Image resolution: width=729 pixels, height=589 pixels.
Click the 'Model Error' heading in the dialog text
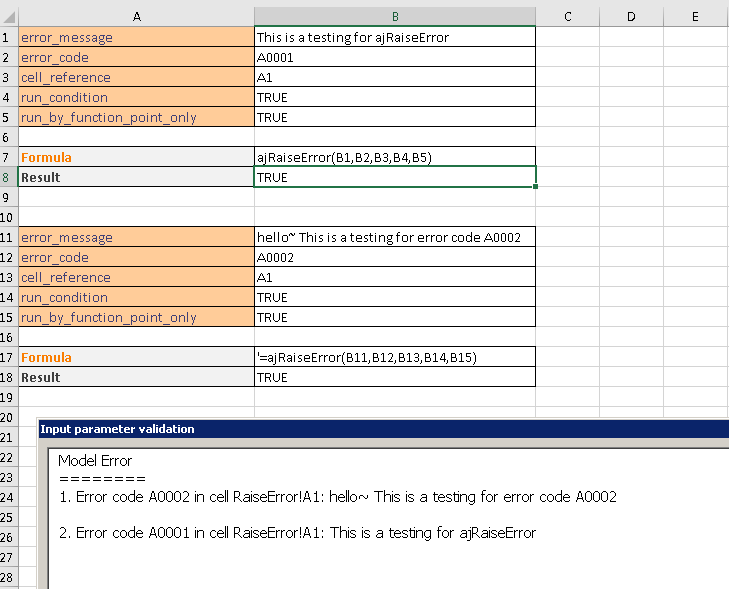pyautogui.click(x=95, y=461)
